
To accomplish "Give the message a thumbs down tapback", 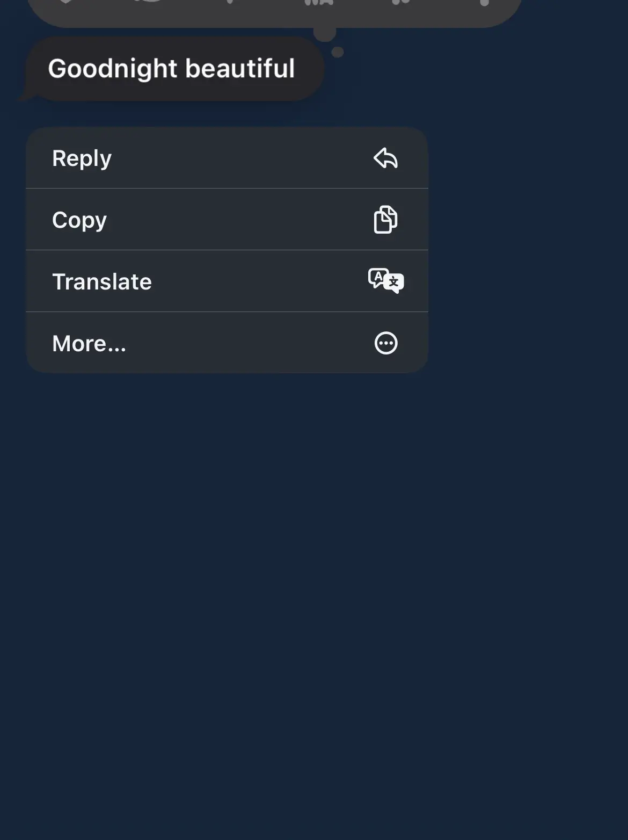I will pyautogui.click(x=232, y=3).
